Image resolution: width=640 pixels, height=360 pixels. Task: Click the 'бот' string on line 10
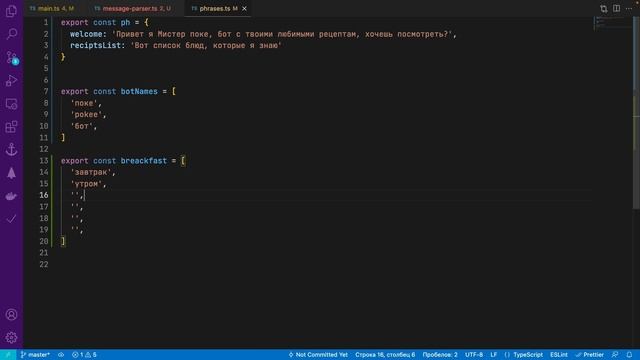pos(82,126)
